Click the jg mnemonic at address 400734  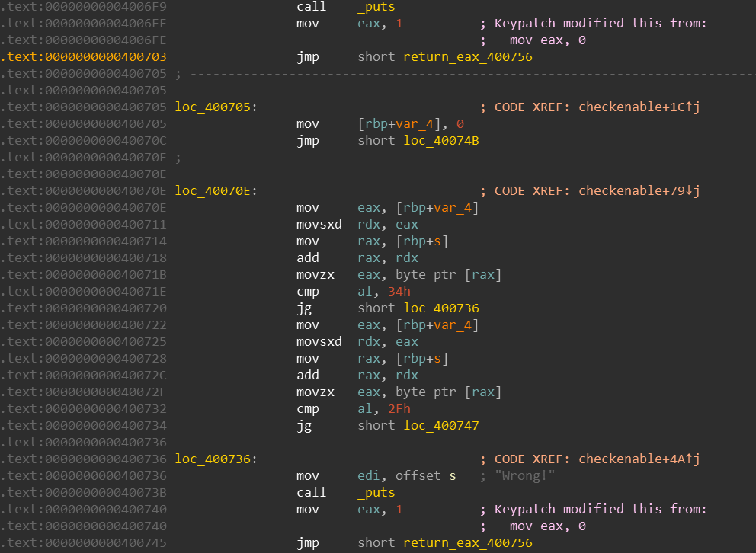click(304, 425)
